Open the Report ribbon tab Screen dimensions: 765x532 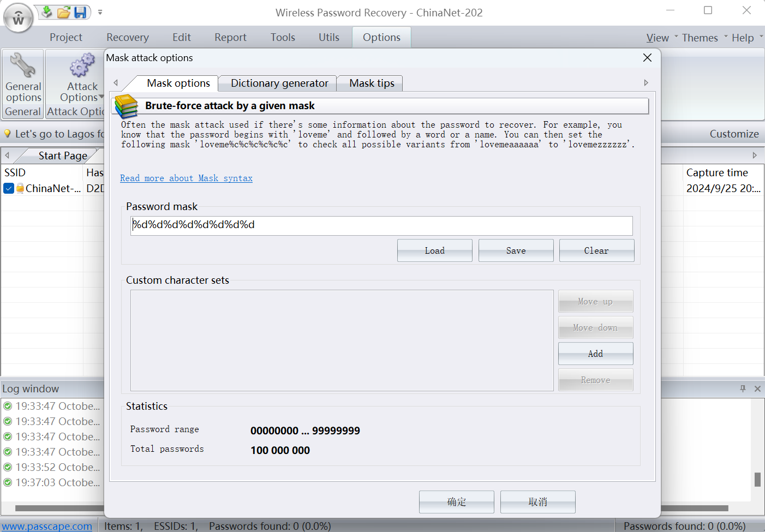(x=230, y=37)
